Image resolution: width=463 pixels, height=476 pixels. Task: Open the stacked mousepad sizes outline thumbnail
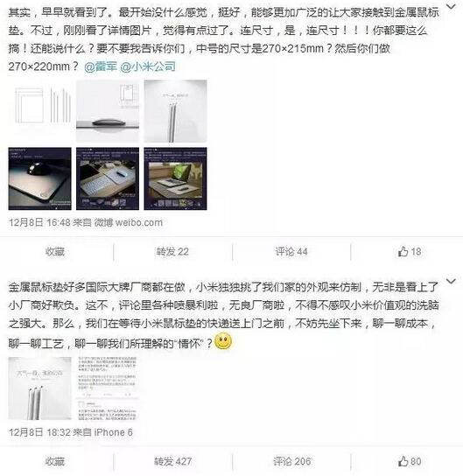pos(39,111)
